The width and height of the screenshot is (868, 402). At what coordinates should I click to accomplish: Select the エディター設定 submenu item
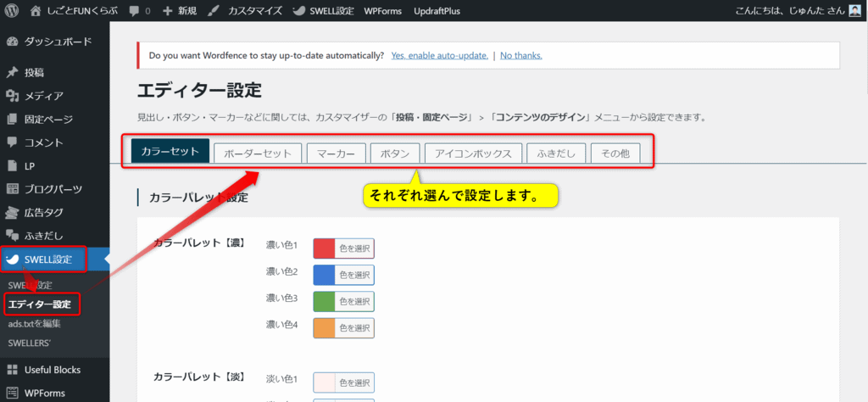tap(40, 304)
